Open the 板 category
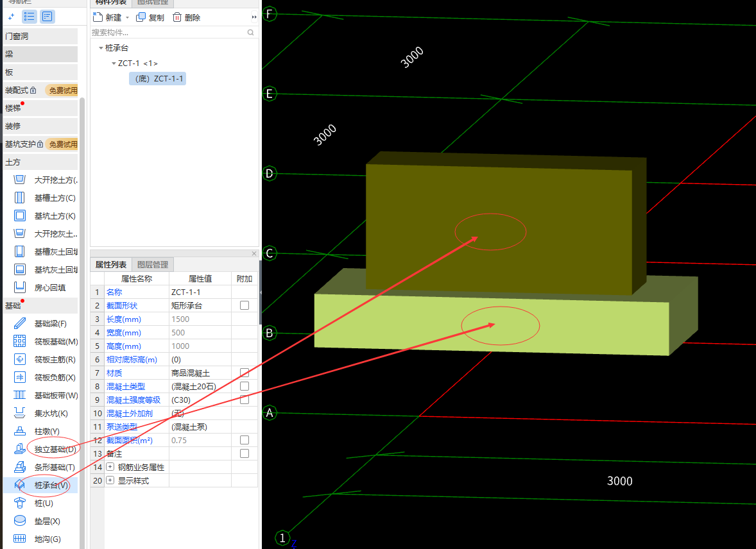This screenshot has width=756, height=549. [40, 72]
